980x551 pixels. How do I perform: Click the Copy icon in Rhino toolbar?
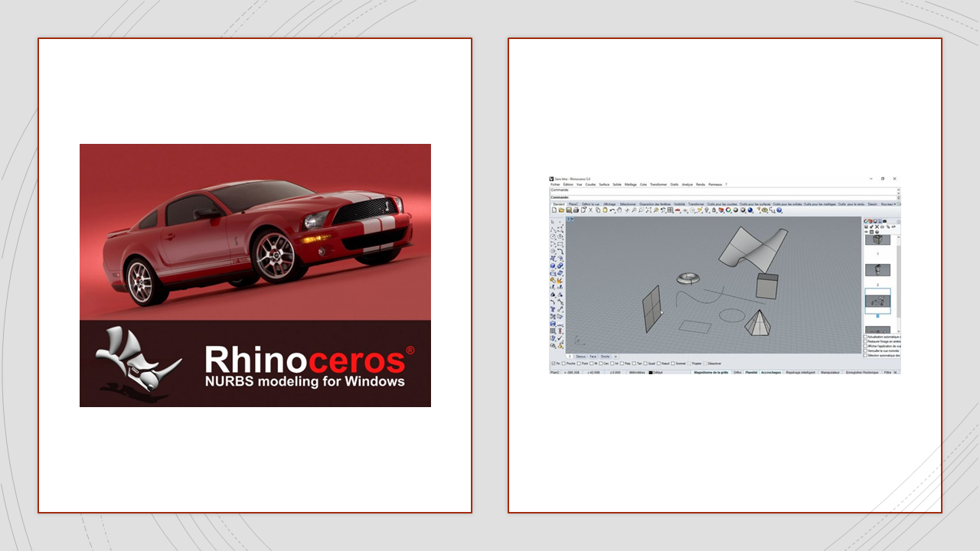[x=597, y=210]
